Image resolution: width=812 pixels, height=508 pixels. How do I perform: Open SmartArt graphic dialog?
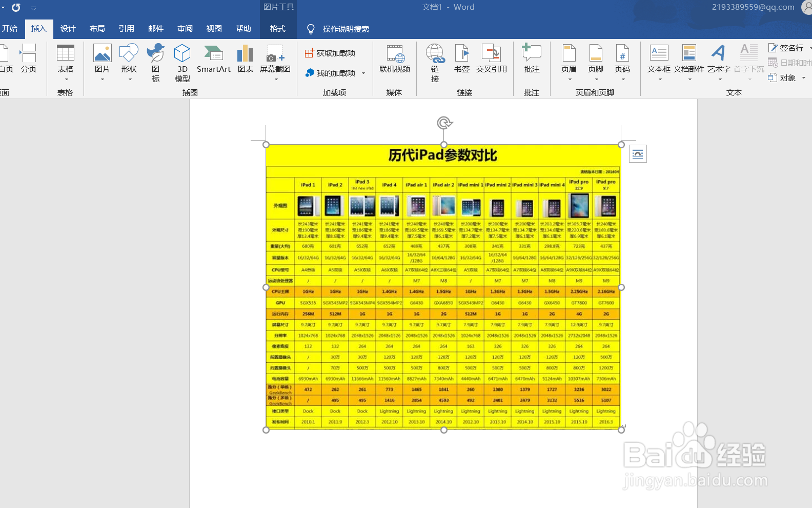214,58
